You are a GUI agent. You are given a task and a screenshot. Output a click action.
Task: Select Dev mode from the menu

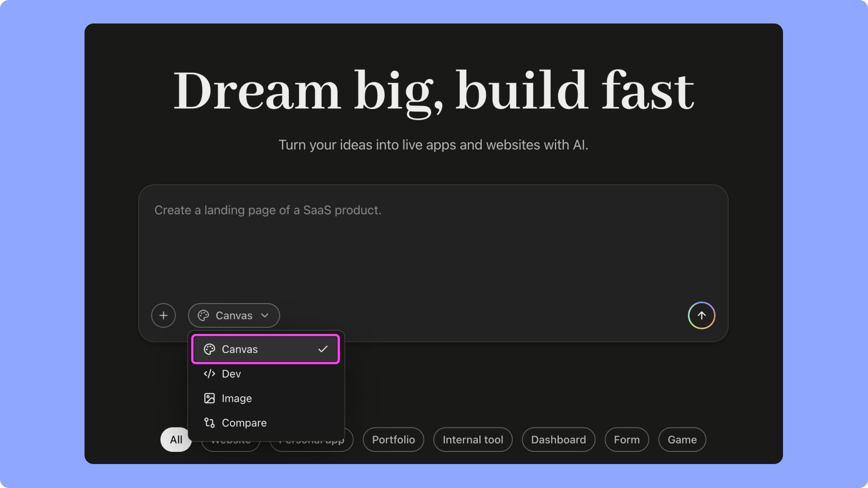(231, 374)
